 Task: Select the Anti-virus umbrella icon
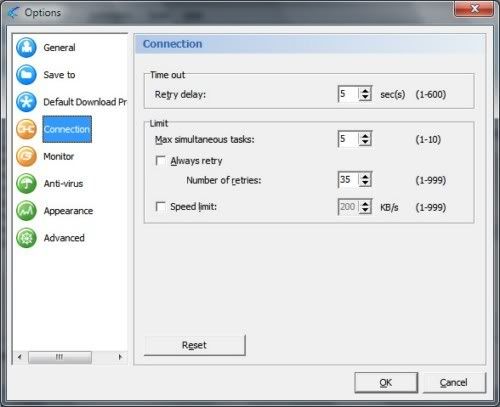pyautogui.click(x=26, y=183)
